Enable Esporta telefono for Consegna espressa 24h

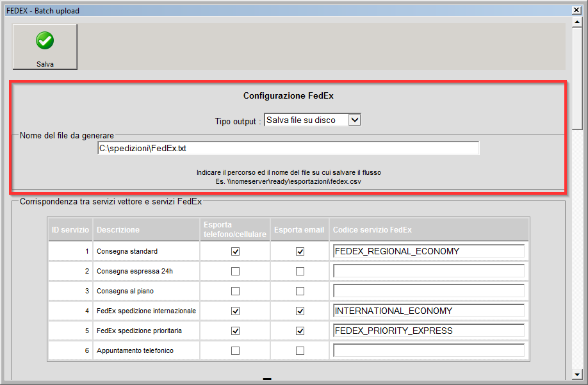235,271
